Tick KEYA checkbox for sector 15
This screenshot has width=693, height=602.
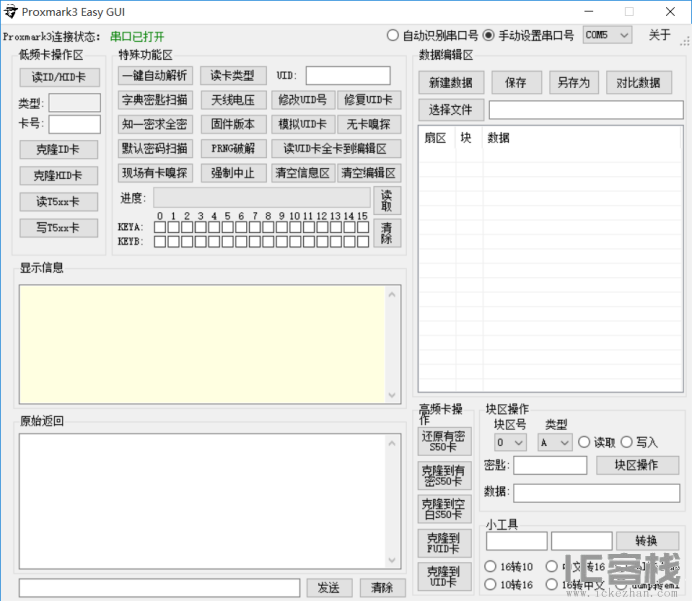pos(363,227)
